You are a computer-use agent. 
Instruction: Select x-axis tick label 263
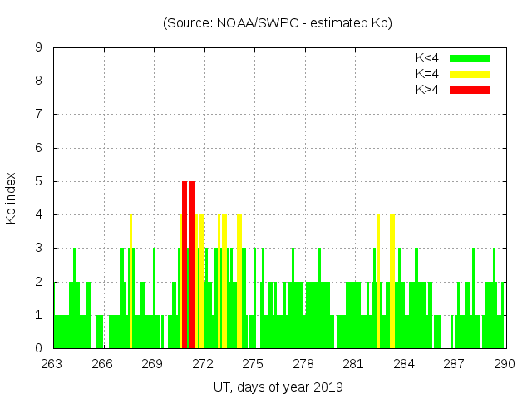tap(52, 364)
